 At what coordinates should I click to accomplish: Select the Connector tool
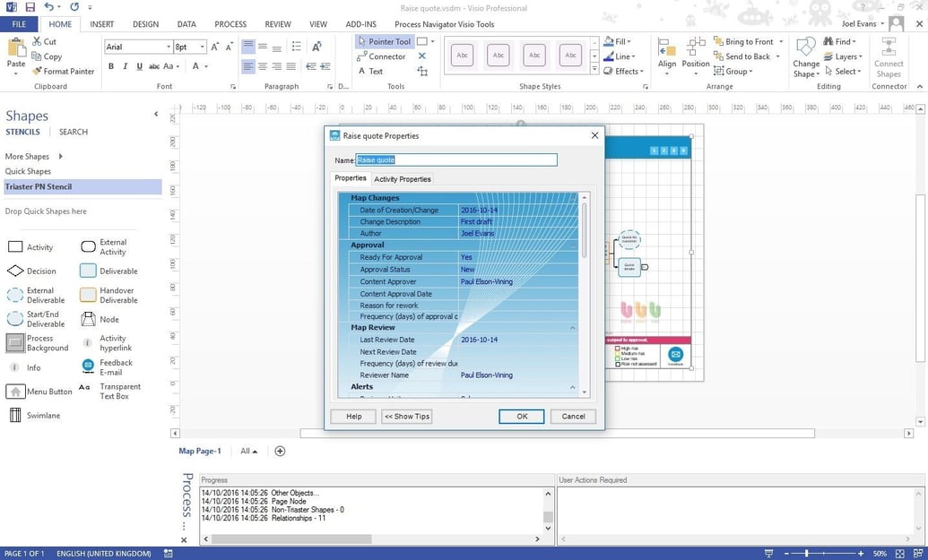[384, 56]
